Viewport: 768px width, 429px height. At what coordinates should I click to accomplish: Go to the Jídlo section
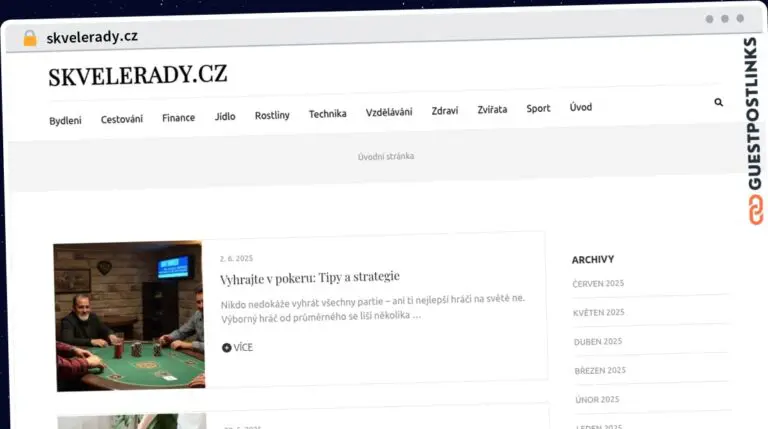point(225,117)
